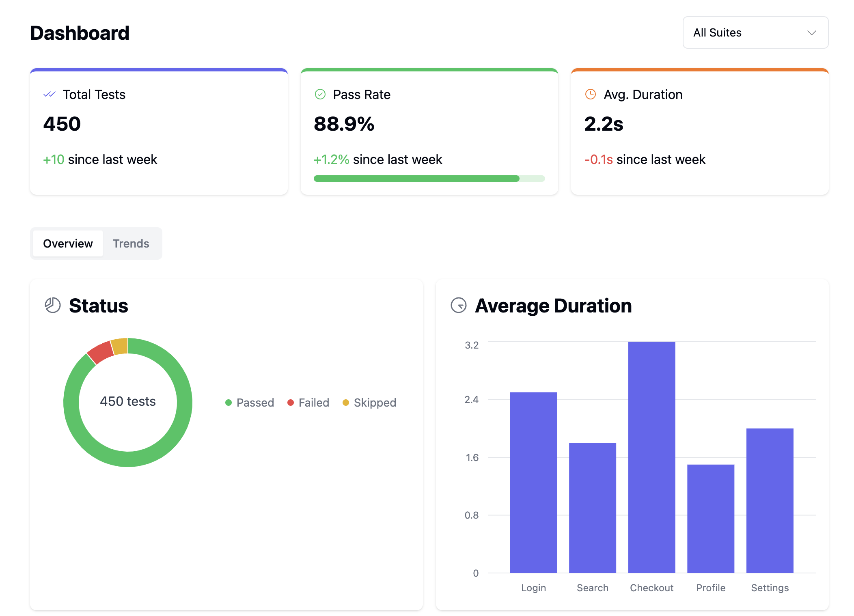The height and width of the screenshot is (616, 854).
Task: Click the Pass Rate checkmark circle icon
Action: pyautogui.click(x=320, y=94)
